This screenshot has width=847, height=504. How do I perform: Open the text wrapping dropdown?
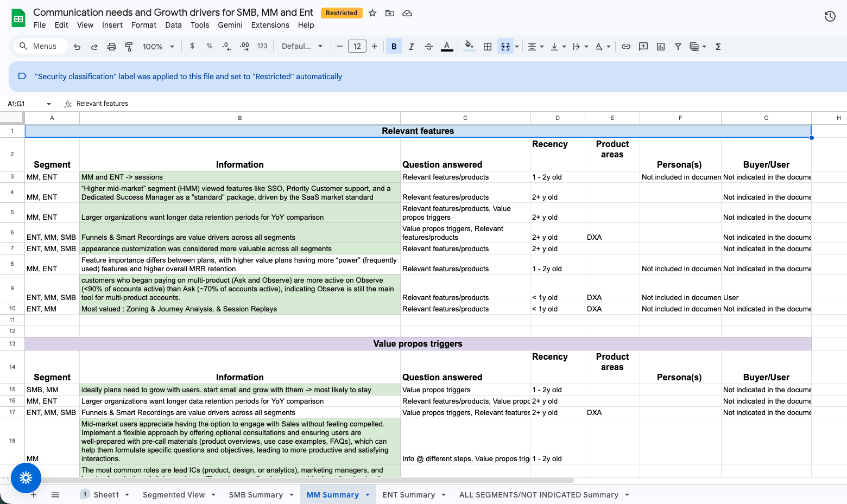pos(580,47)
